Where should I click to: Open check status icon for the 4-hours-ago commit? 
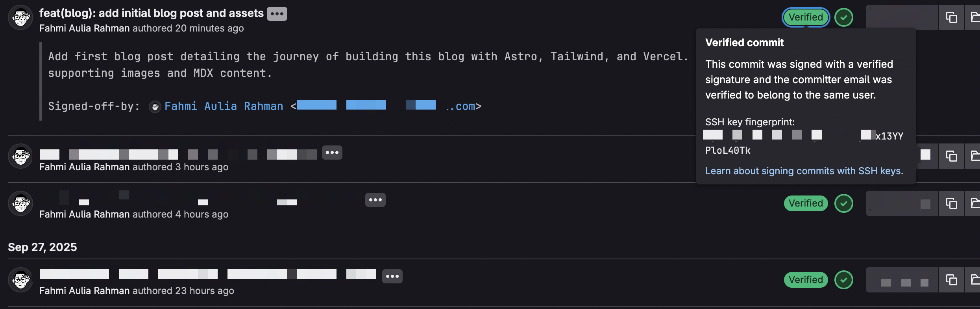pos(844,203)
